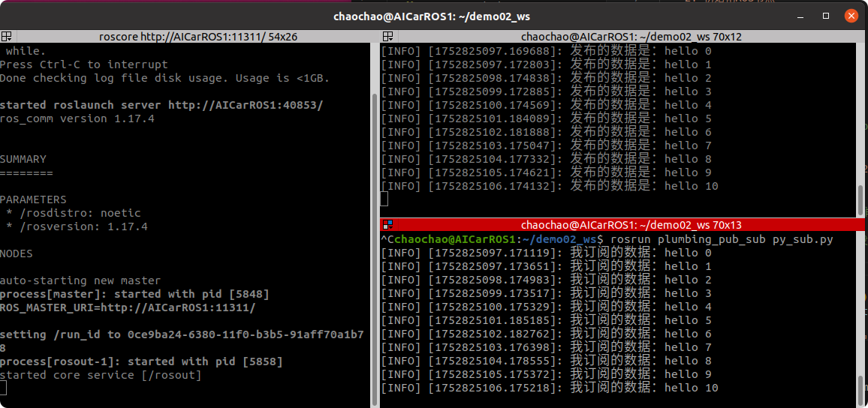Click subscriber line "我订阅的数据: hello 3"
868x408 pixels.
pyautogui.click(x=547, y=293)
